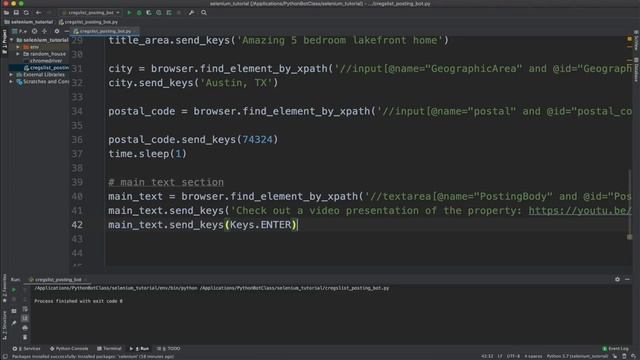Locate current file in Project panel target icon
Viewport: 640px width, 360px height.
[34, 31]
